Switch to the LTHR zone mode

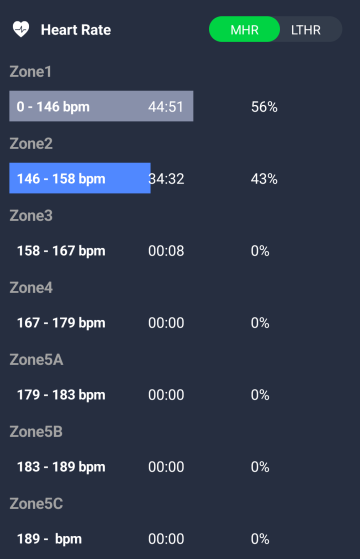pos(306,29)
